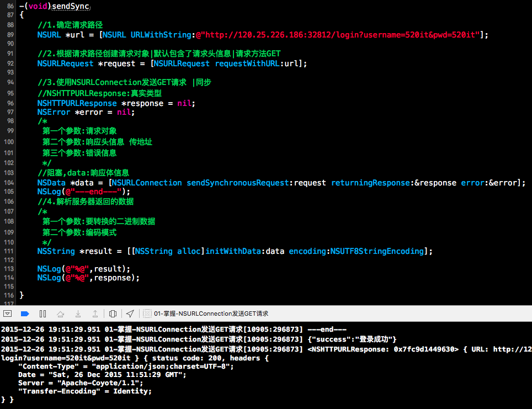
Task: Click the void keyword in the method signature
Action: [x=38, y=6]
